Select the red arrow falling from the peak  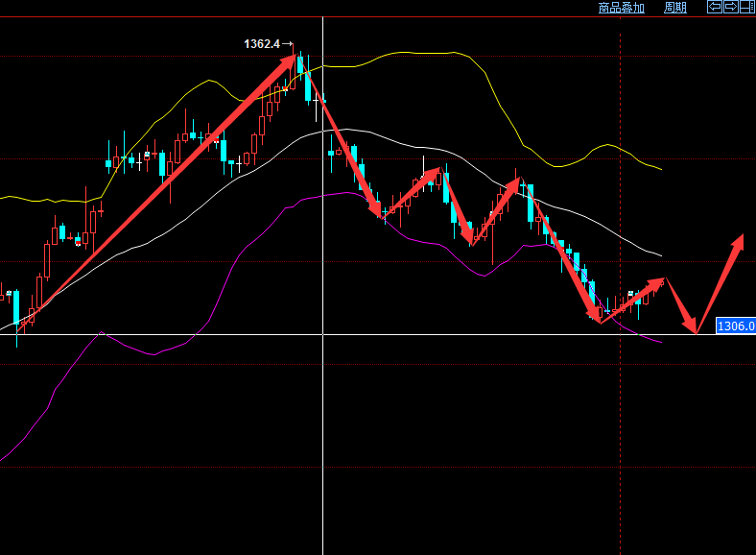pos(343,140)
